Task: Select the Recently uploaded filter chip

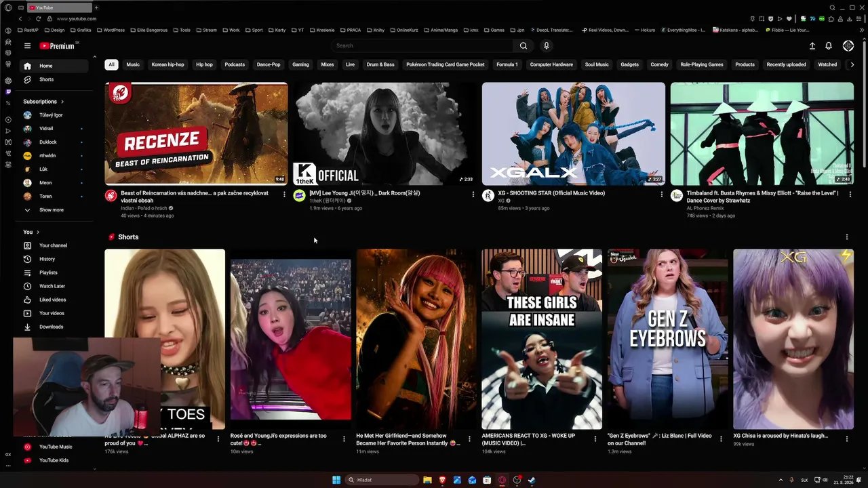Action: 787,64
